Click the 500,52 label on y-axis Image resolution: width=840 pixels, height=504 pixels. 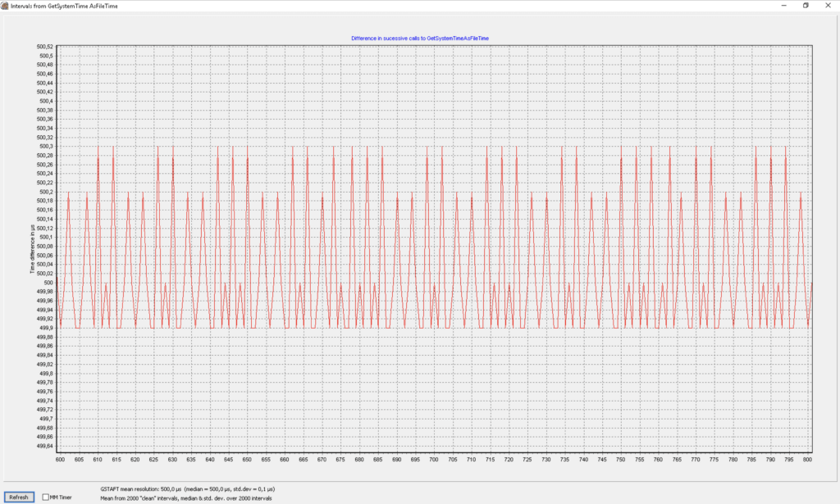tap(45, 47)
